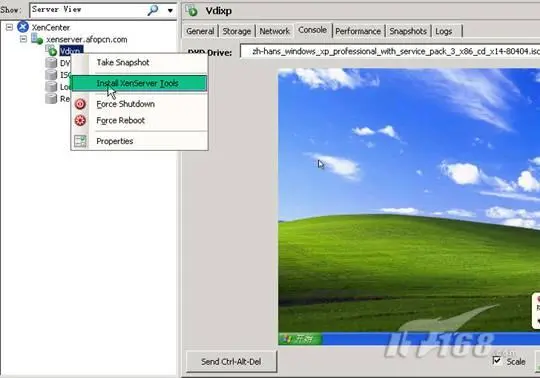Collapse the xenserver.afopcn.com tree node
Image resolution: width=540 pixels, height=378 pixels.
pyautogui.click(x=23, y=39)
